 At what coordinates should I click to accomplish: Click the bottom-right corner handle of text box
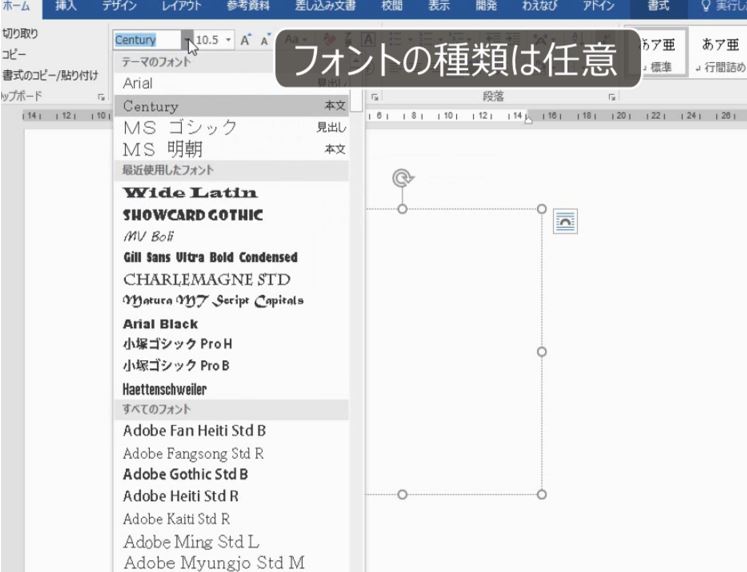coord(542,494)
